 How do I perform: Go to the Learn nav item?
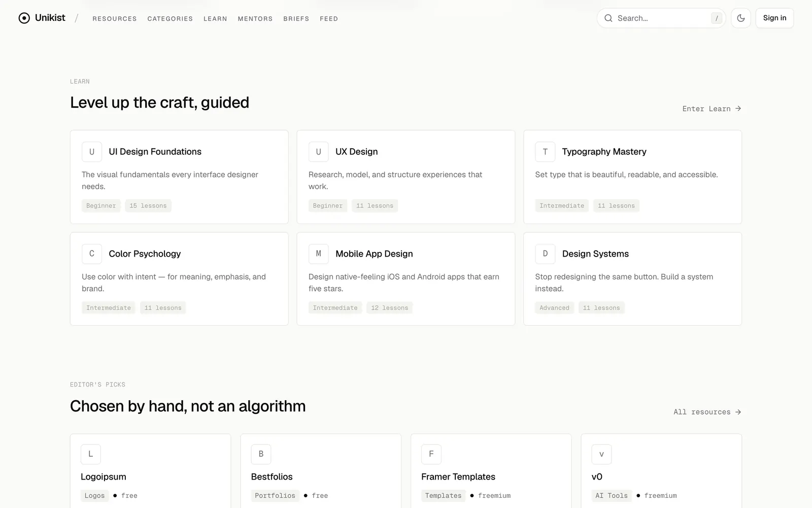(215, 19)
